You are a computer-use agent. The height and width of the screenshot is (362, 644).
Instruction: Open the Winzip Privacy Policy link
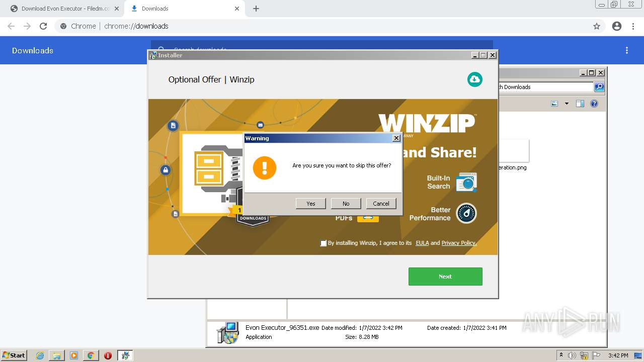[459, 243]
